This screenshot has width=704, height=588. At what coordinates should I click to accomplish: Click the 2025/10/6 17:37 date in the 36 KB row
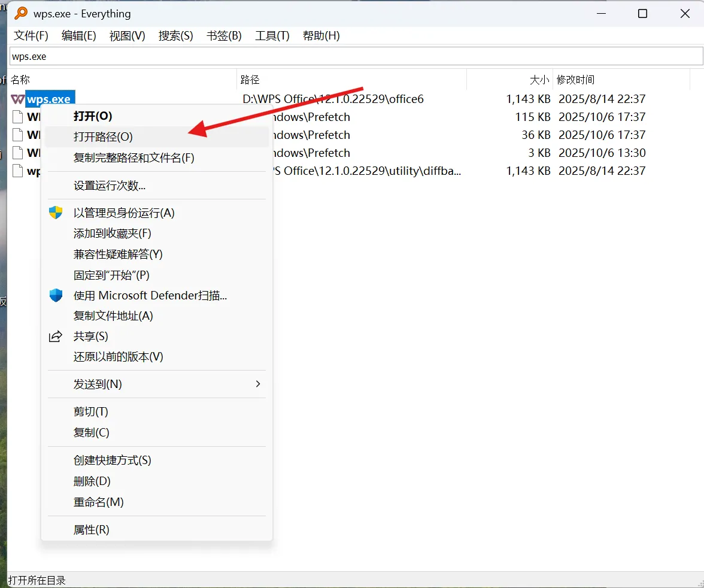coord(602,135)
